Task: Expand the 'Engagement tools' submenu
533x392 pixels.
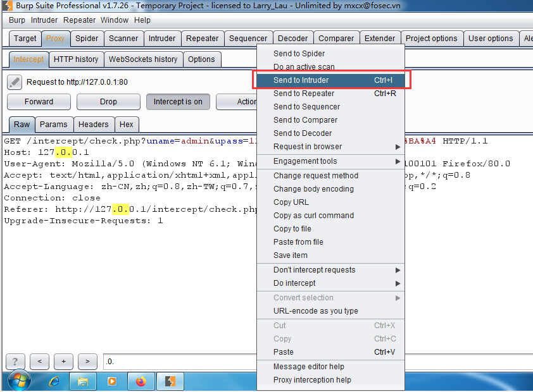Action: [330, 161]
